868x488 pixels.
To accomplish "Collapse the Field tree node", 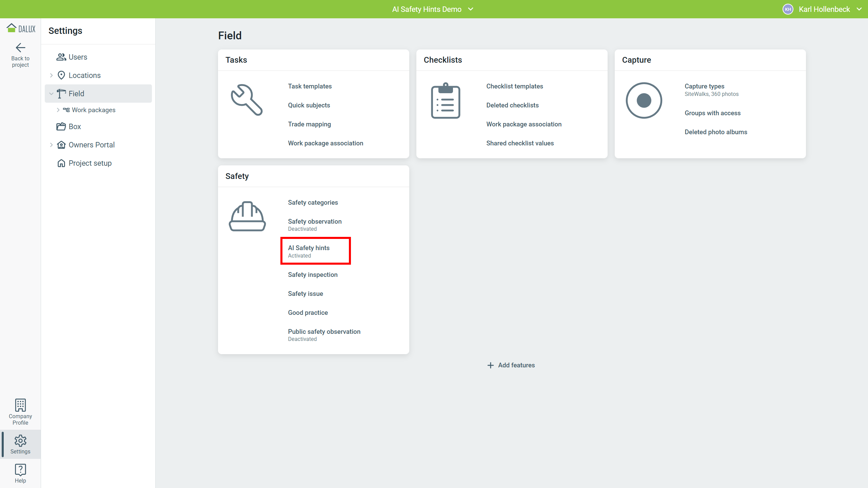I will tap(51, 94).
